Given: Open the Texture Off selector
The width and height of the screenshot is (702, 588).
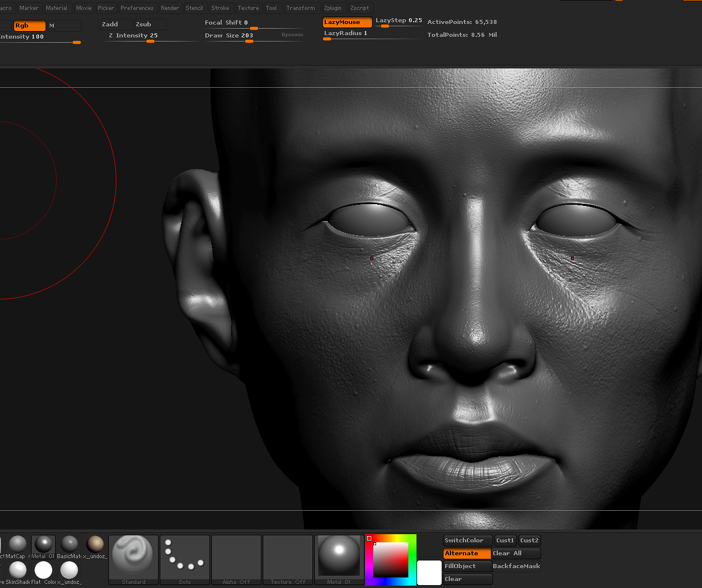Looking at the screenshot, I should (288, 560).
